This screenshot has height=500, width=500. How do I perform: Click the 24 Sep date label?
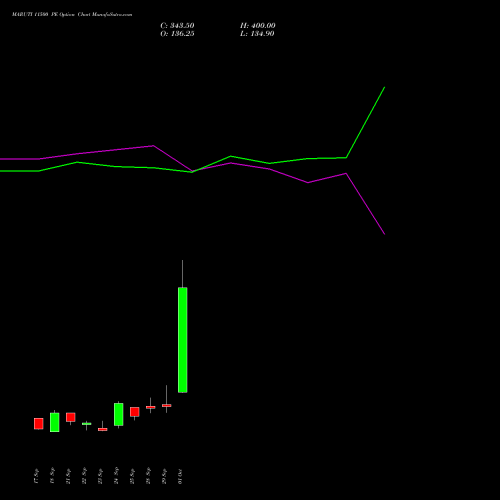[x=116, y=476]
